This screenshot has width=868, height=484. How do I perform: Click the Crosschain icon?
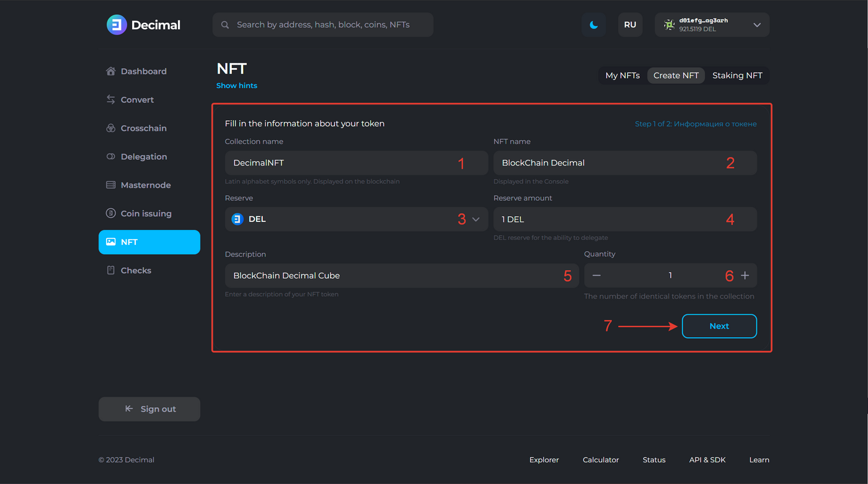(110, 128)
